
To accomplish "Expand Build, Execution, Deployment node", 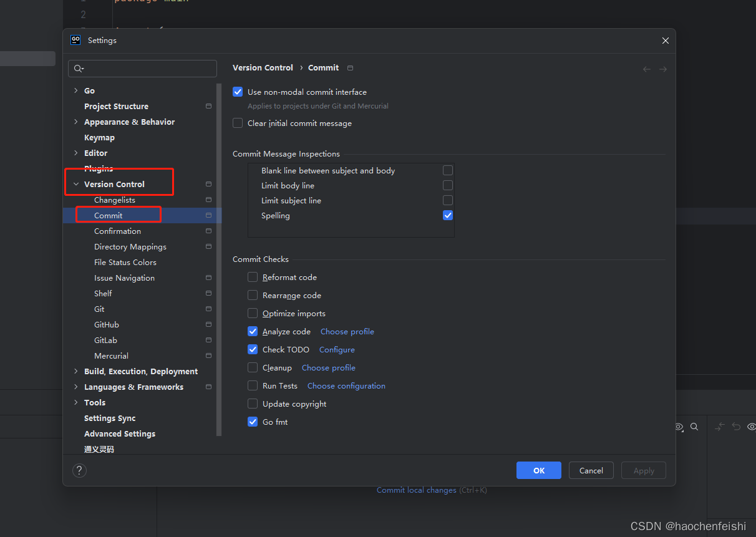I will pos(76,371).
